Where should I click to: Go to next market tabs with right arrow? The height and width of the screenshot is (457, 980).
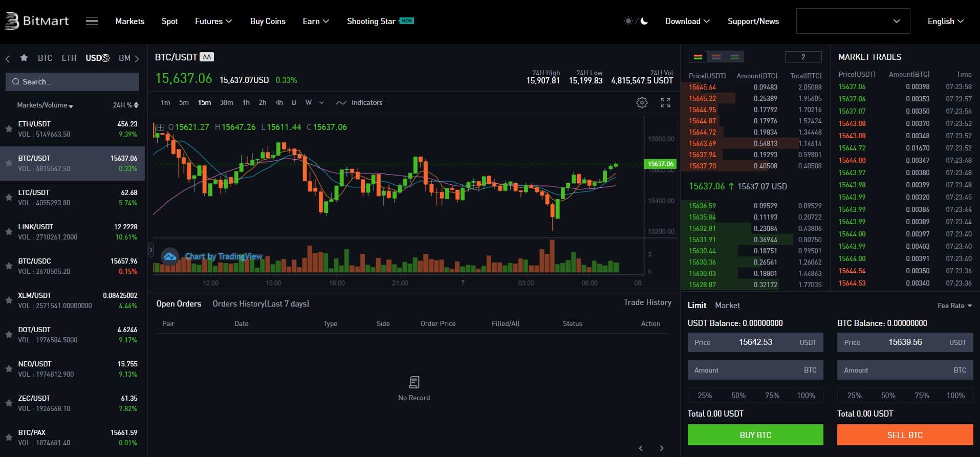(137, 58)
